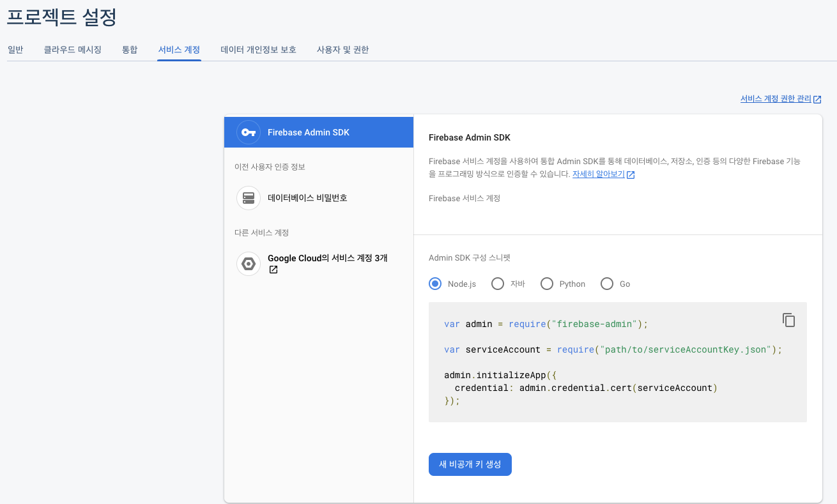Image resolution: width=837 pixels, height=504 pixels.
Task: Copy the Admin SDK code snippet
Action: point(789,320)
